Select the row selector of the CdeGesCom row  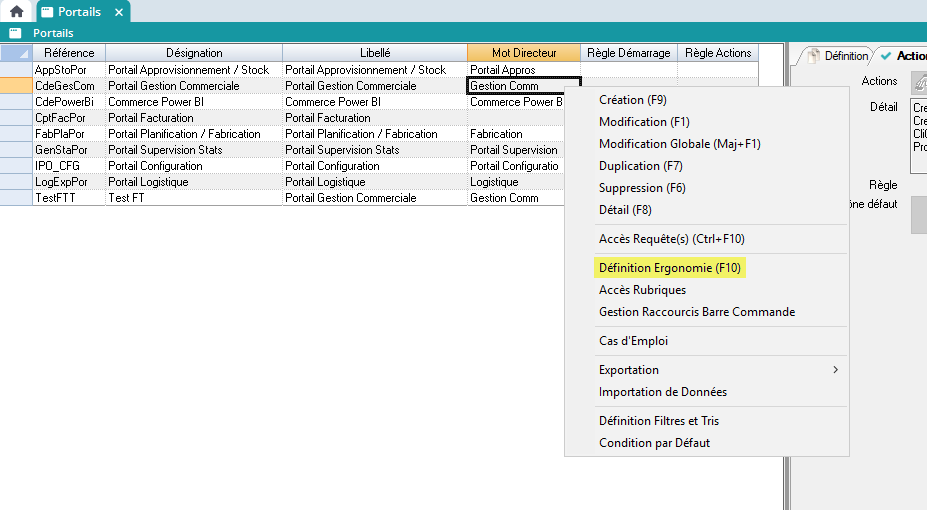(x=16, y=86)
